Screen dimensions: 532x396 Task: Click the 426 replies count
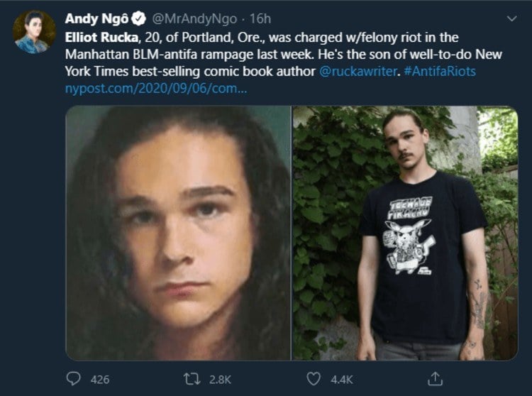pyautogui.click(x=100, y=380)
